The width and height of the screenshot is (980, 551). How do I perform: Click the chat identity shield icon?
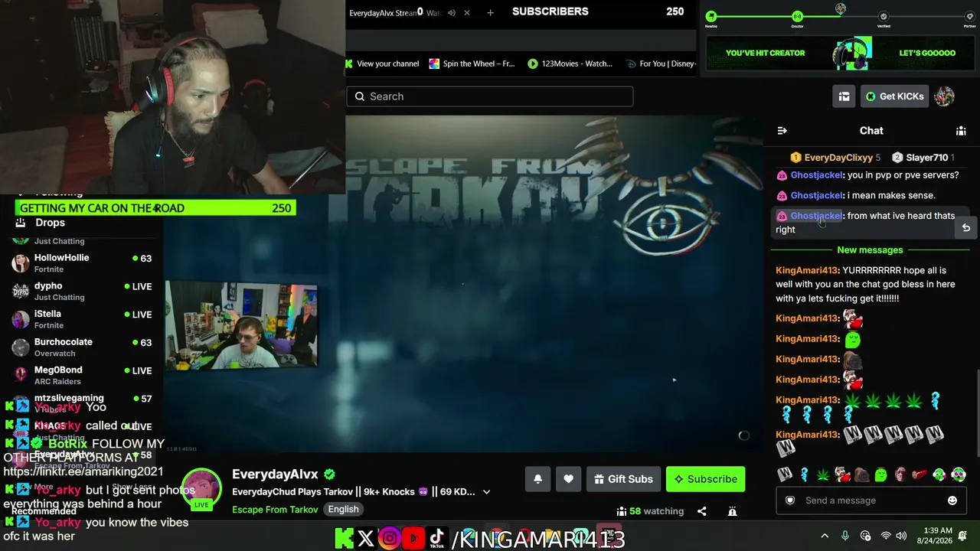790,500
